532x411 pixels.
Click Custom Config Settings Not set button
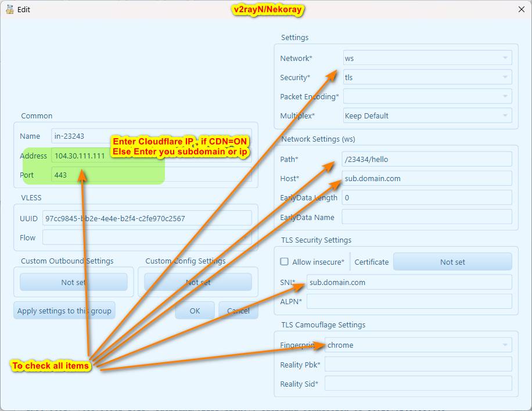[198, 282]
